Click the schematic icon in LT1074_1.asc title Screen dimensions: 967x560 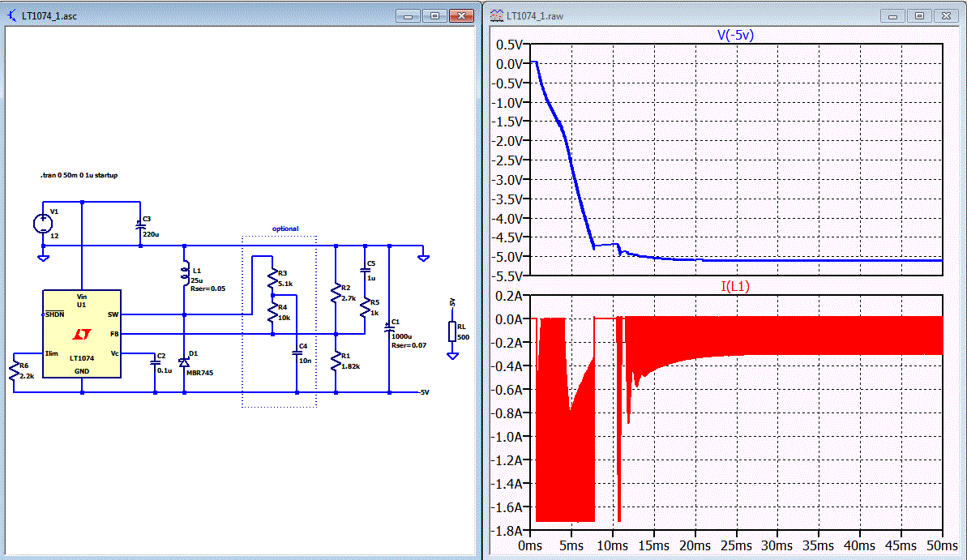click(11, 15)
